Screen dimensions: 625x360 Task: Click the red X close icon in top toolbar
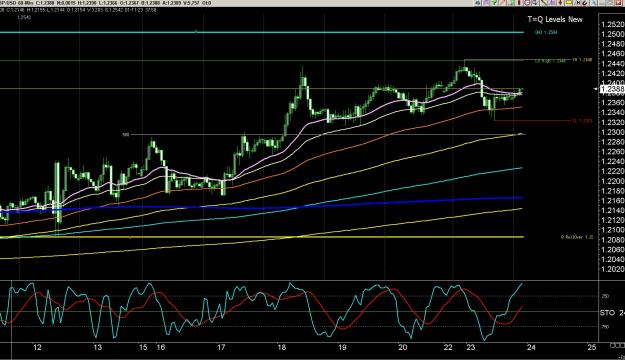tap(619, 2)
